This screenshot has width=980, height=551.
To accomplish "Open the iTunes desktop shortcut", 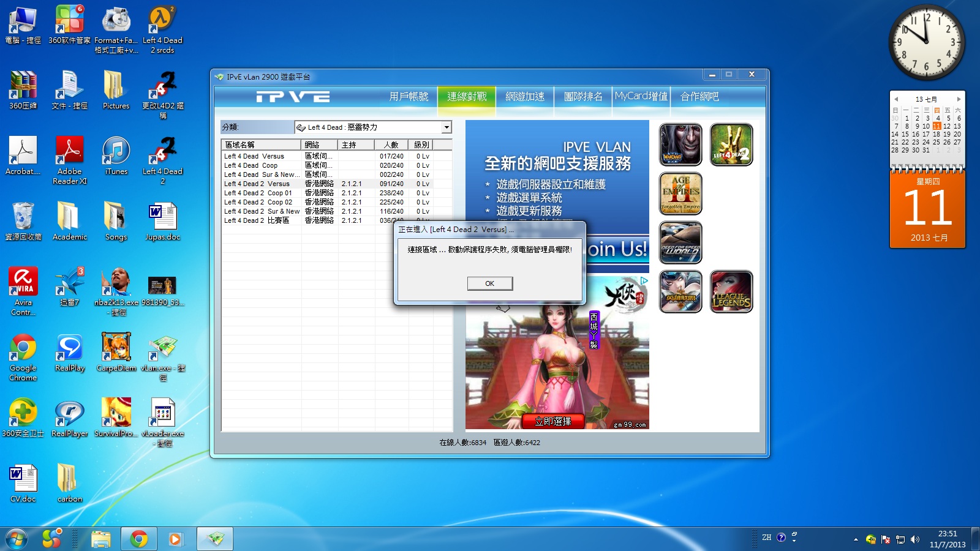I will click(116, 153).
